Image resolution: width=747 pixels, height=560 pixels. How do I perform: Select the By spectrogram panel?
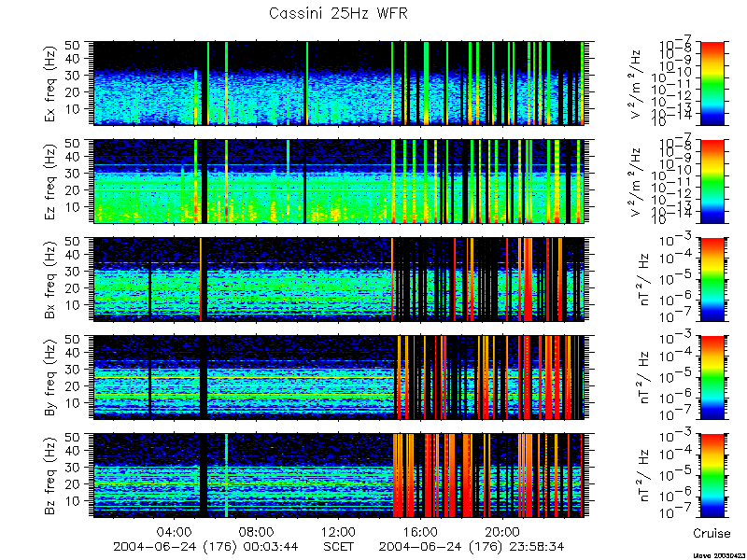(338, 377)
